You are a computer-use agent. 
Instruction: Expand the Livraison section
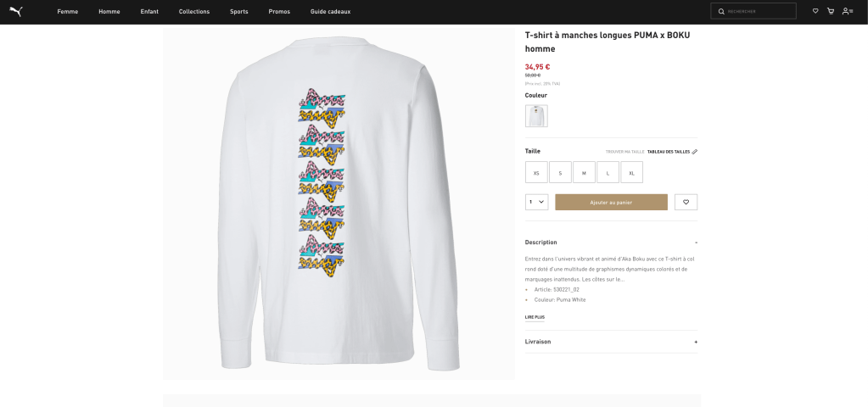pyautogui.click(x=696, y=342)
